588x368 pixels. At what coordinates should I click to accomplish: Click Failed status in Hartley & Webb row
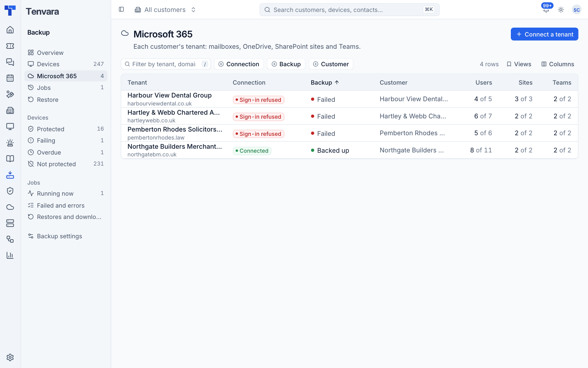click(323, 117)
